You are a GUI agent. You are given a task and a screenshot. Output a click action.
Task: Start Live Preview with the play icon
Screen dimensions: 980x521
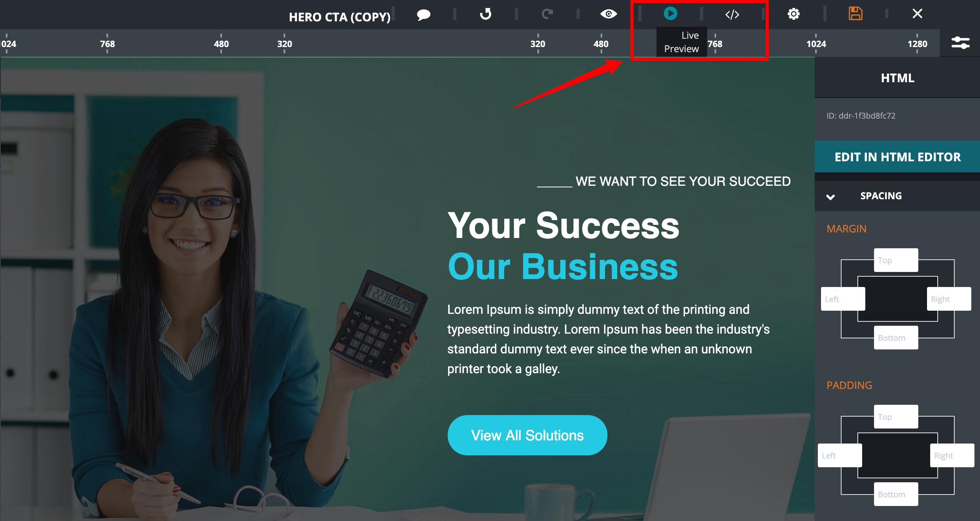(670, 14)
